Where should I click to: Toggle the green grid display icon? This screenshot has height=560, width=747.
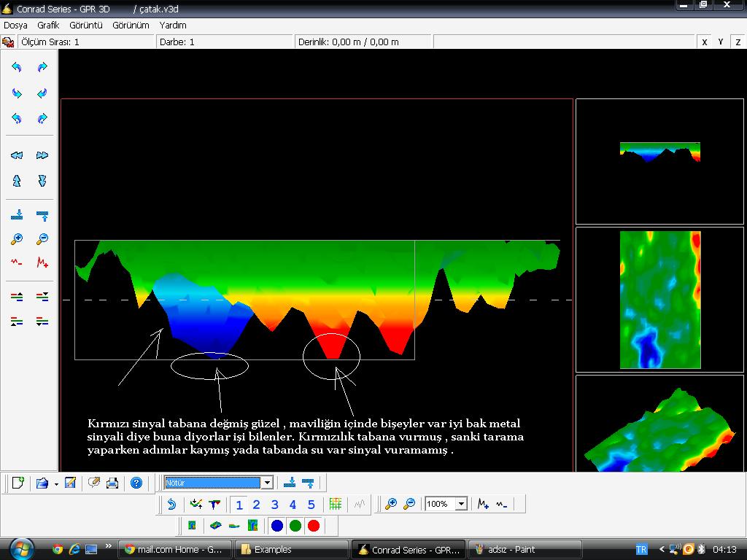[x=336, y=504]
